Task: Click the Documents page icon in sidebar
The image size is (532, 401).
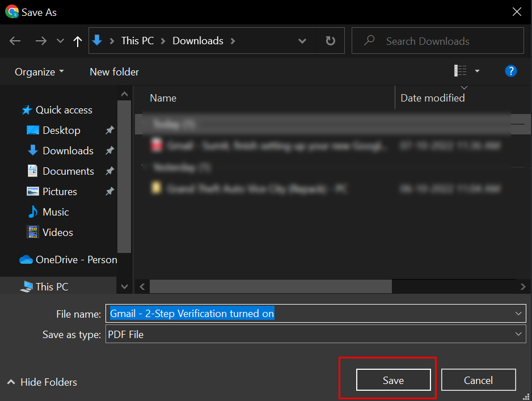Action: pos(32,171)
